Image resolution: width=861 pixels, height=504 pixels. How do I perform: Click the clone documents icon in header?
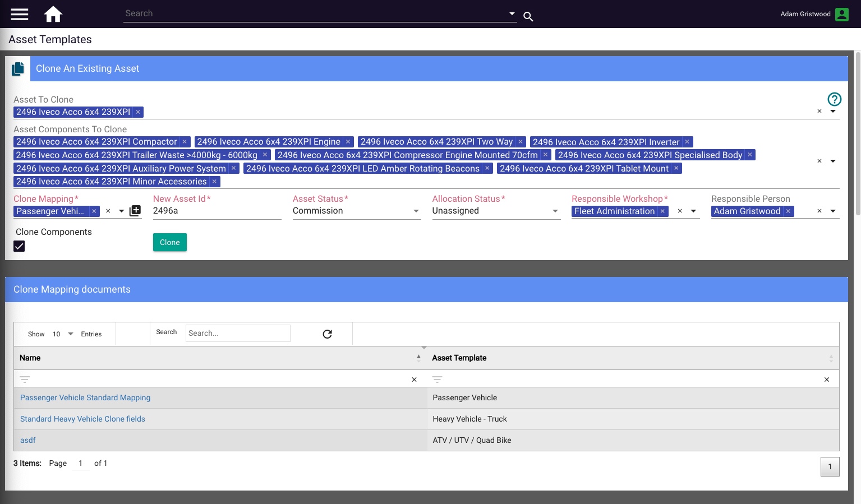pos(18,68)
